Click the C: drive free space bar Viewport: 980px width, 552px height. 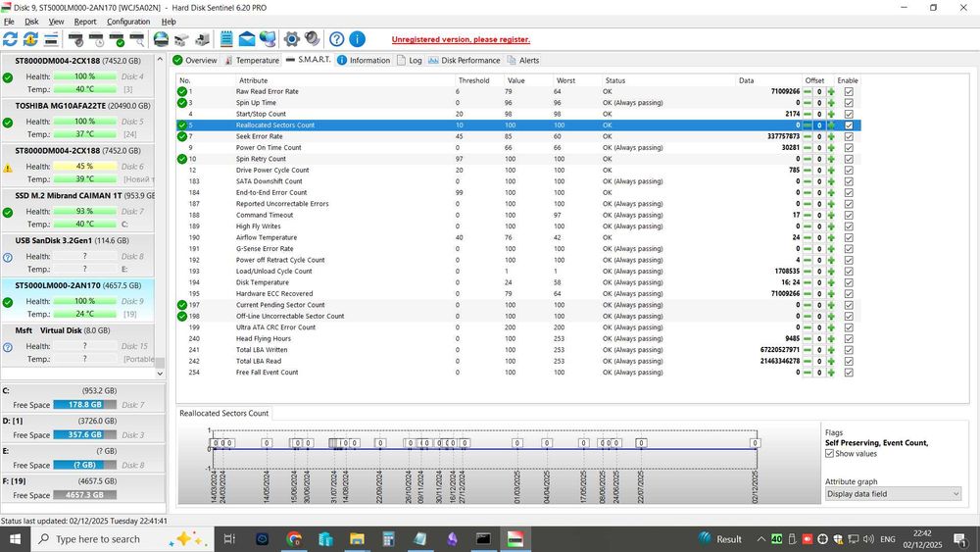pyautogui.click(x=84, y=404)
